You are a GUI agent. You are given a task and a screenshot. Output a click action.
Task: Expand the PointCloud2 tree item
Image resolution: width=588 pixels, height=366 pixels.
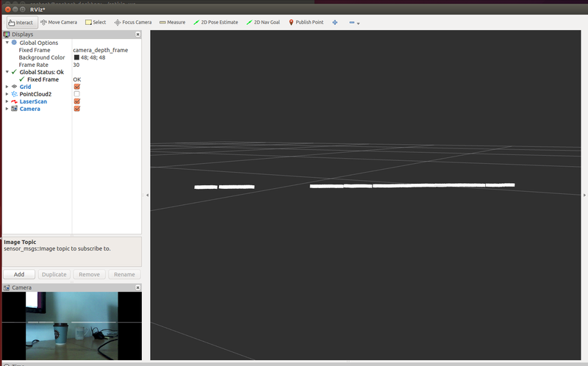click(7, 94)
